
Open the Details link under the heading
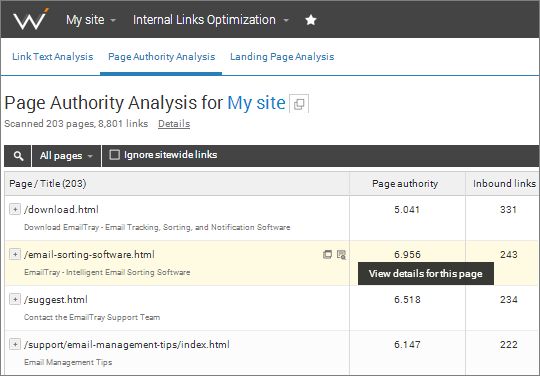coord(174,124)
